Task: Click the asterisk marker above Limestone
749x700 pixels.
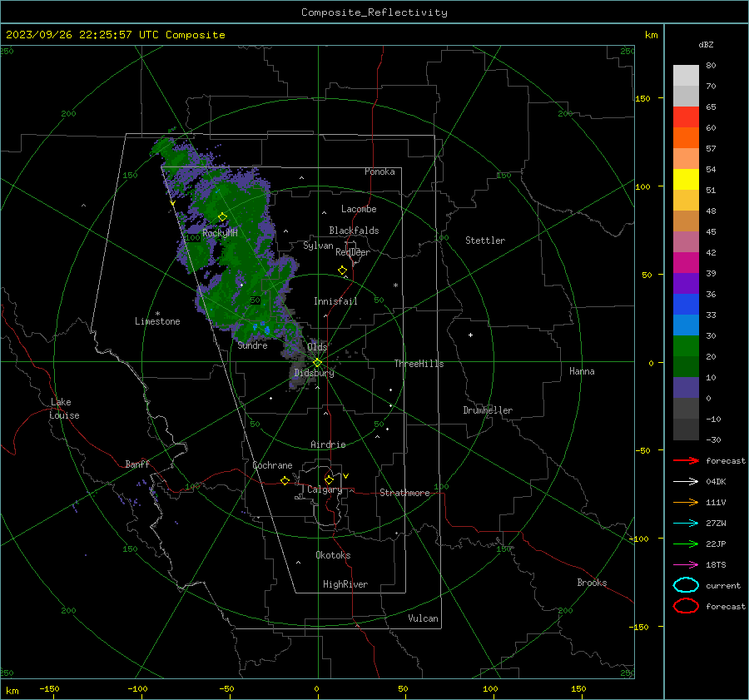Action: [157, 314]
